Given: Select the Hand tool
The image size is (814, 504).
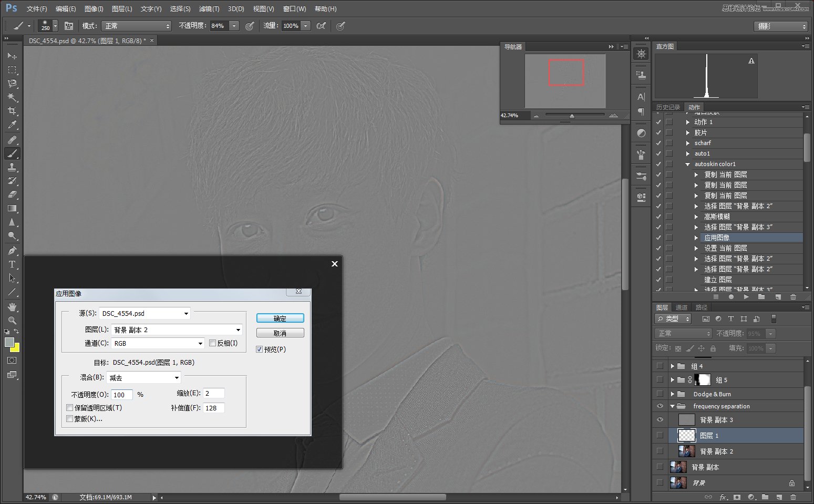Looking at the screenshot, I should 12,306.
